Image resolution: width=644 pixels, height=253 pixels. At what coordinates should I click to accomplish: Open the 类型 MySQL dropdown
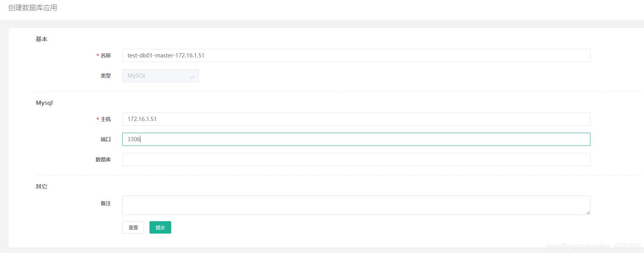coord(160,76)
